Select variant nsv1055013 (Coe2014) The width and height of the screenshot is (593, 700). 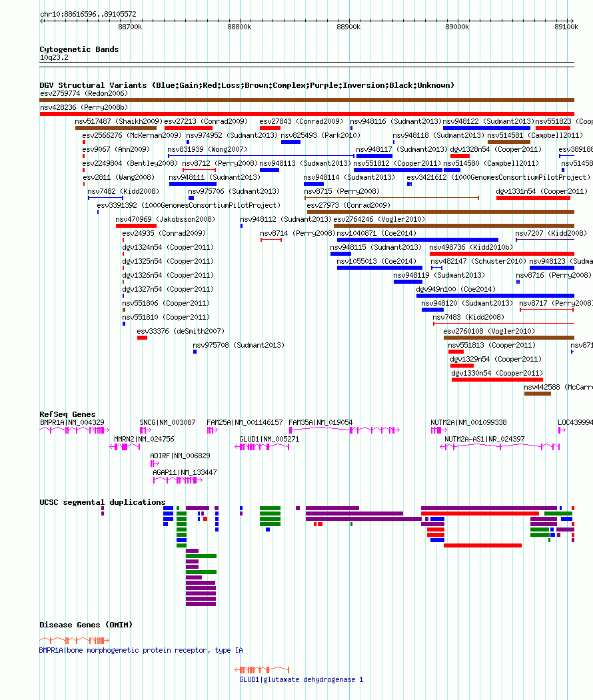[376, 261]
